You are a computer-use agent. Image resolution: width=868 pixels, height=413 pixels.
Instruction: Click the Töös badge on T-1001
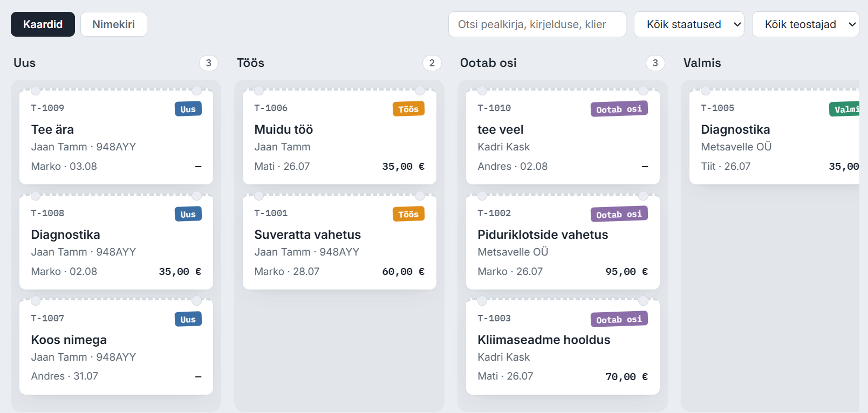[x=408, y=214]
